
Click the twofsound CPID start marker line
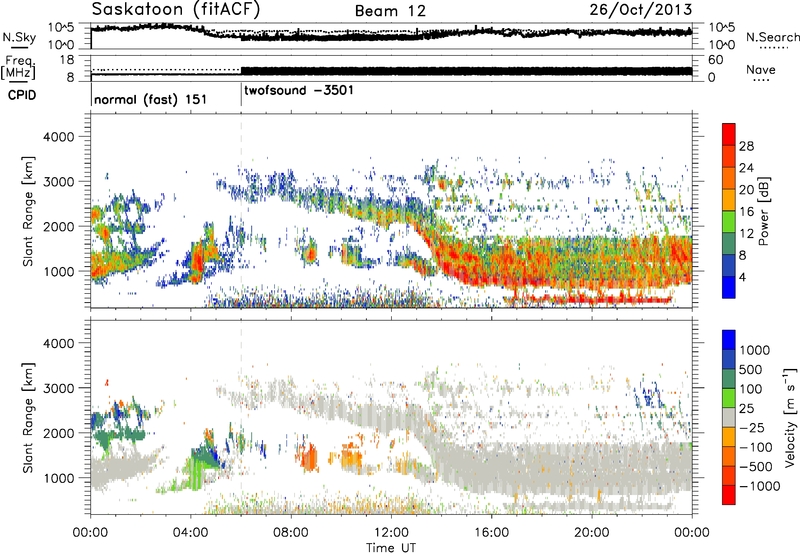point(241,95)
